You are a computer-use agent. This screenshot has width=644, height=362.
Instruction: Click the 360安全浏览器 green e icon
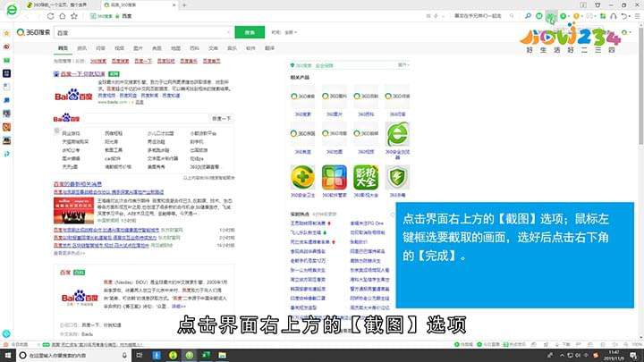[x=397, y=134]
